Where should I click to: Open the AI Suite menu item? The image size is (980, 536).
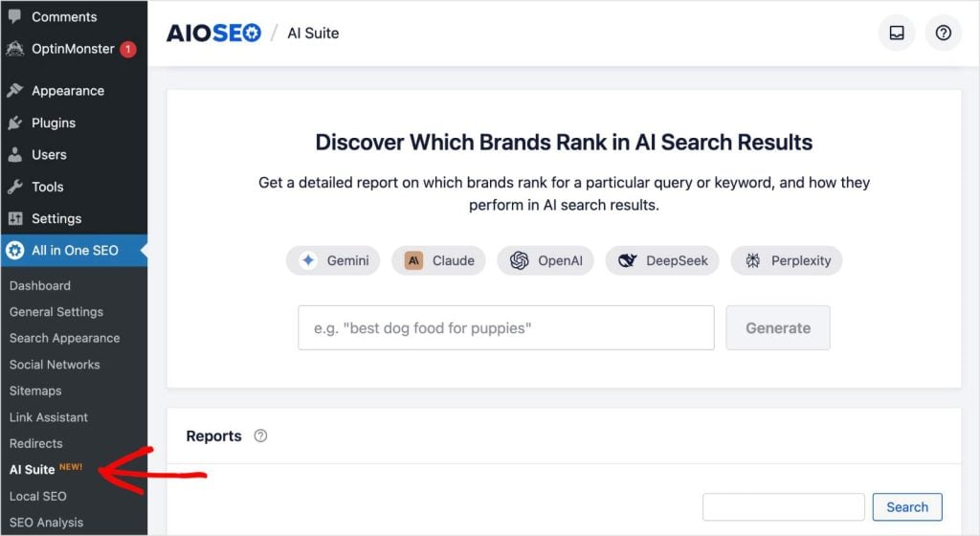coord(33,469)
